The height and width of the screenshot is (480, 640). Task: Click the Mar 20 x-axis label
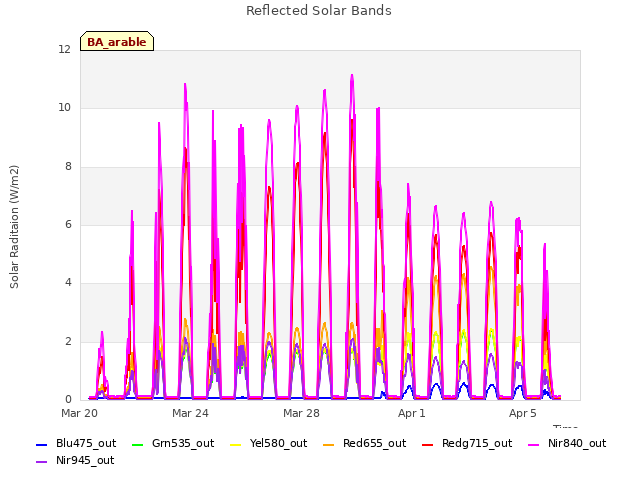[x=79, y=413]
